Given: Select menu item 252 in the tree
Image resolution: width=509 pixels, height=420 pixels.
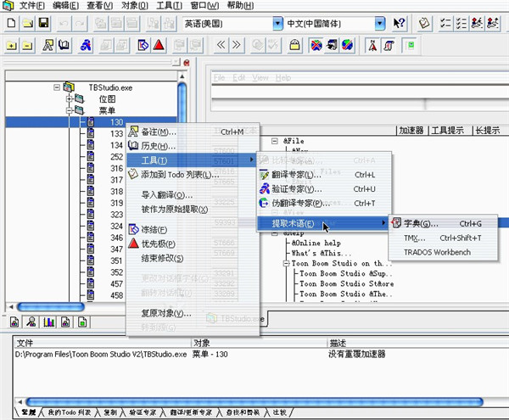Looking at the screenshot, I should 116,157.
